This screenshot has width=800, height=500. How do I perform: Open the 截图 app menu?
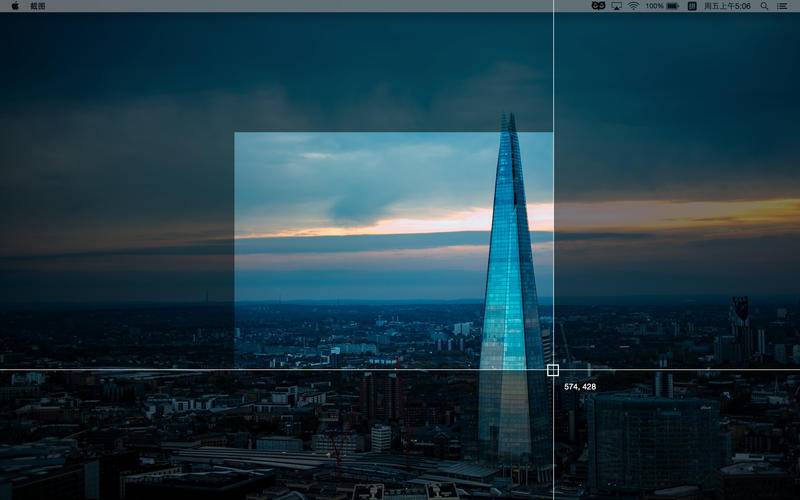coord(38,6)
